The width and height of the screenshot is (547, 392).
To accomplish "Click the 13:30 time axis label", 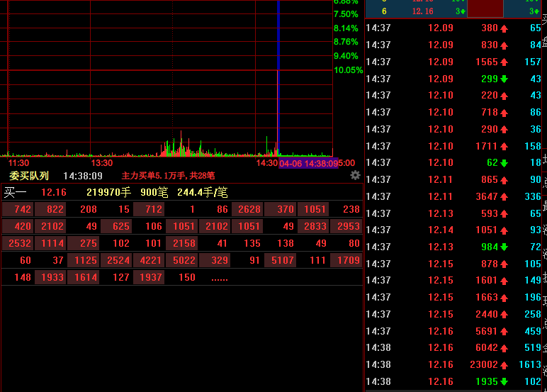I will point(101,163).
